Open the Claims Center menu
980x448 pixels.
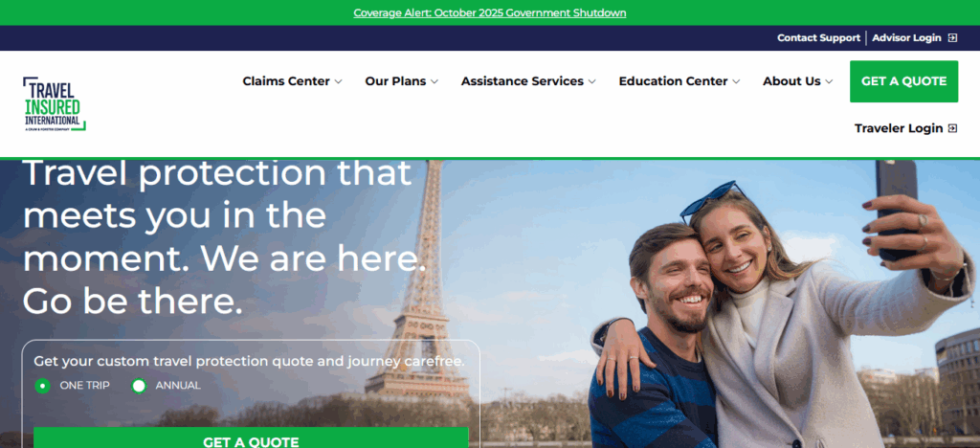(286, 81)
